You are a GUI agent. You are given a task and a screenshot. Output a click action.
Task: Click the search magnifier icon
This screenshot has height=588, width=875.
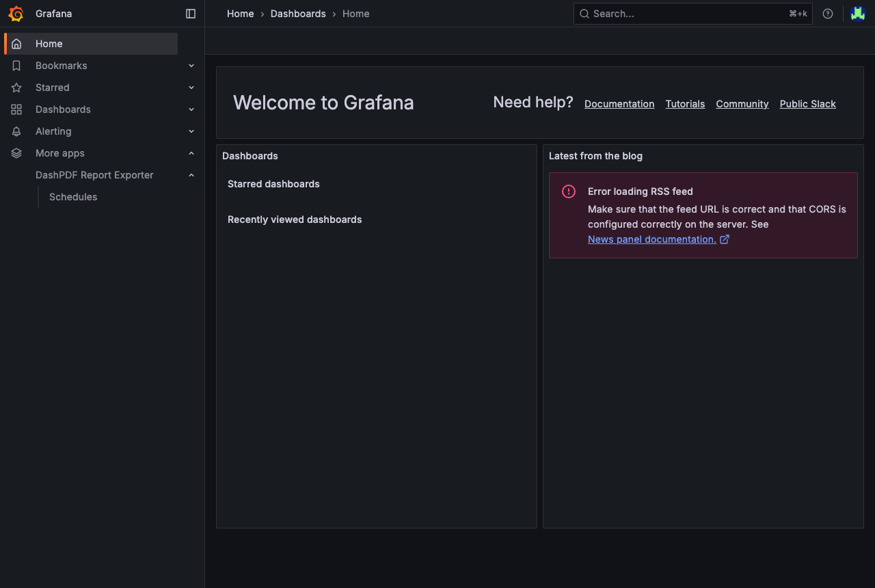(x=584, y=14)
